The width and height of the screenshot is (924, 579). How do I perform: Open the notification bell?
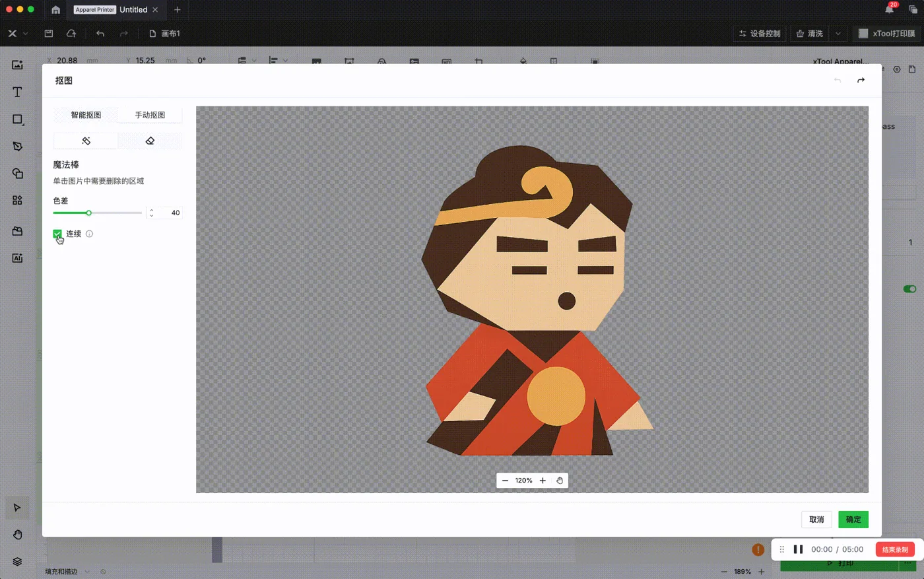point(889,9)
